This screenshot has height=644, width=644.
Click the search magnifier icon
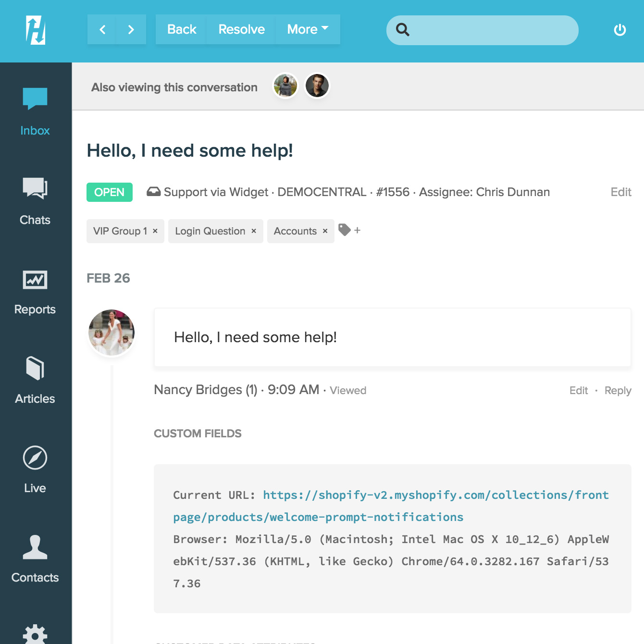tap(403, 30)
